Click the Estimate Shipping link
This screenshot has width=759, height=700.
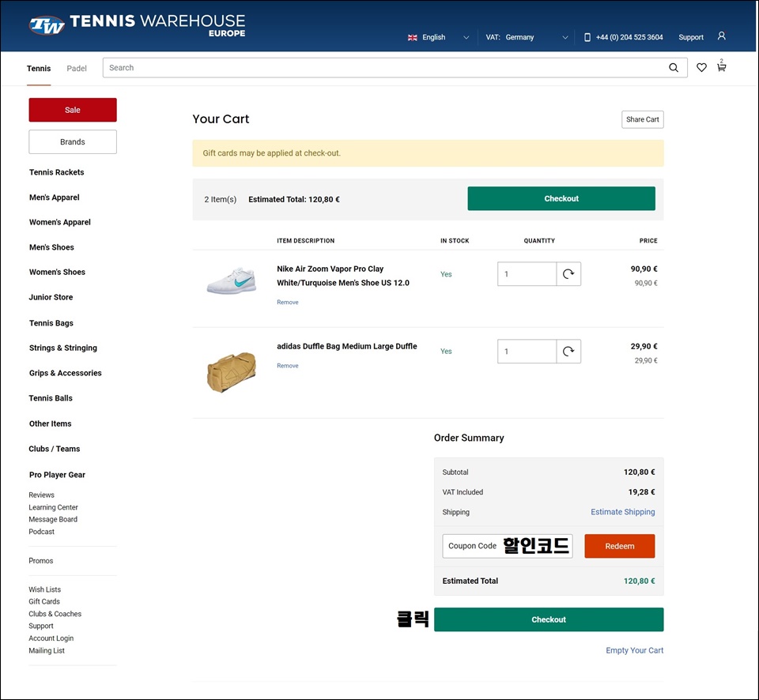click(x=622, y=512)
